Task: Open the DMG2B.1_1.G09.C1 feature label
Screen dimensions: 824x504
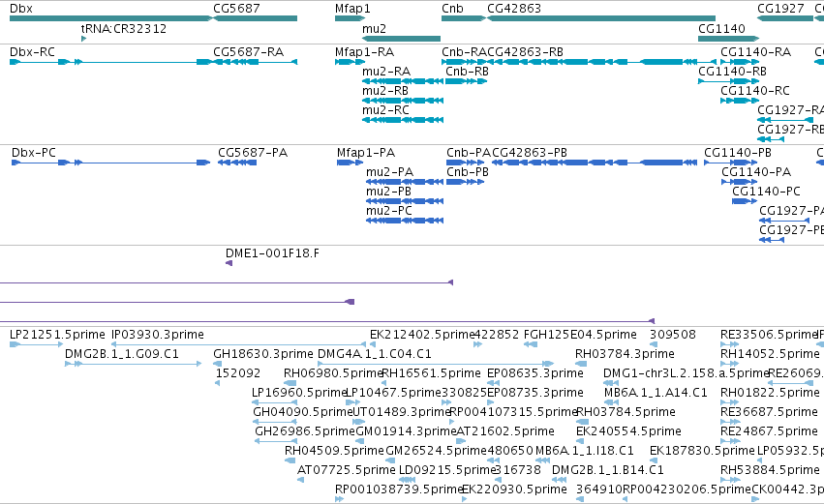Action: (x=122, y=354)
